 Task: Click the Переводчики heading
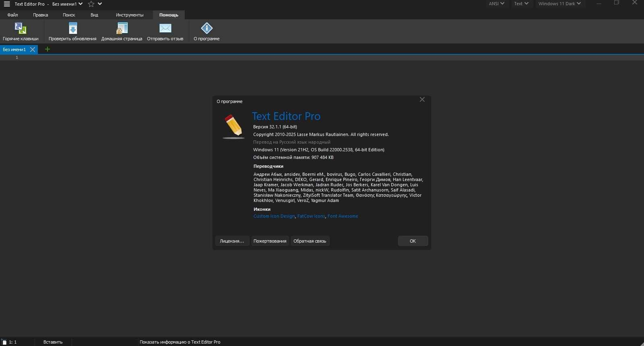coord(268,166)
